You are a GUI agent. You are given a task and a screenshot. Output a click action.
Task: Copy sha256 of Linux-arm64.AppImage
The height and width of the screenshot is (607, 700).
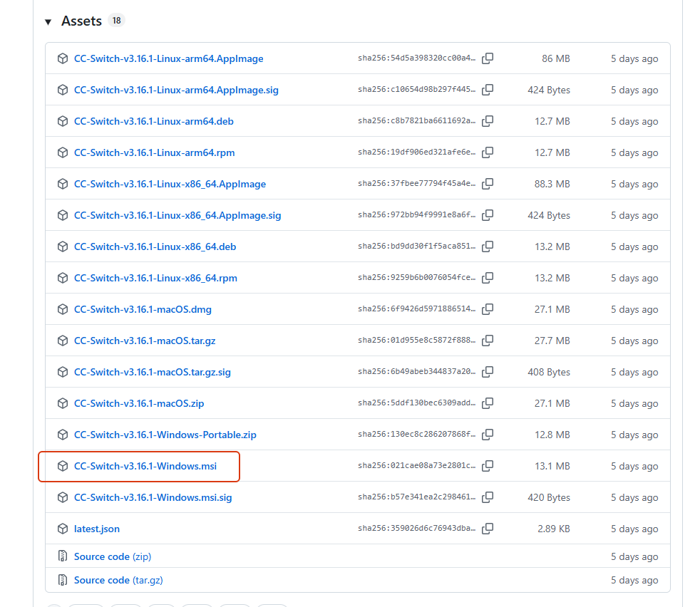pos(488,58)
